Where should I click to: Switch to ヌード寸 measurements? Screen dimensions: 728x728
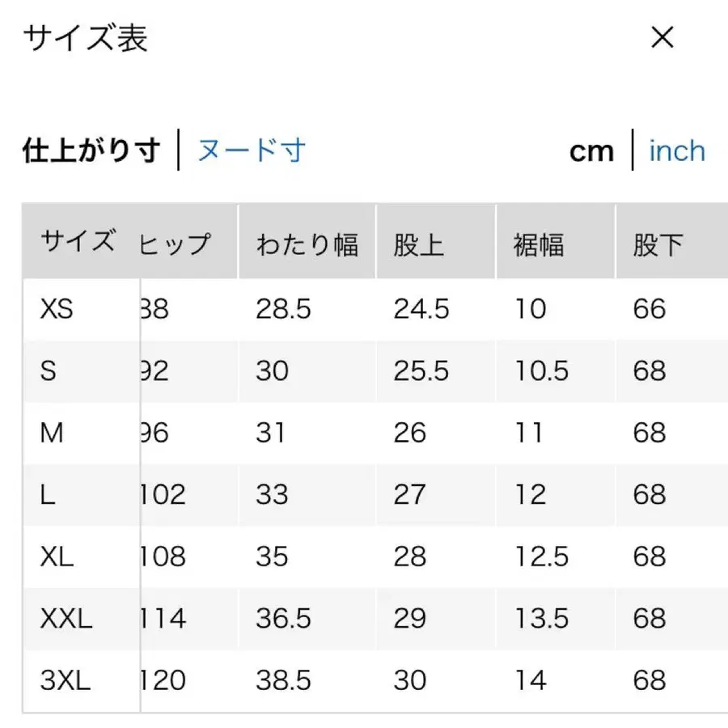[x=251, y=150]
